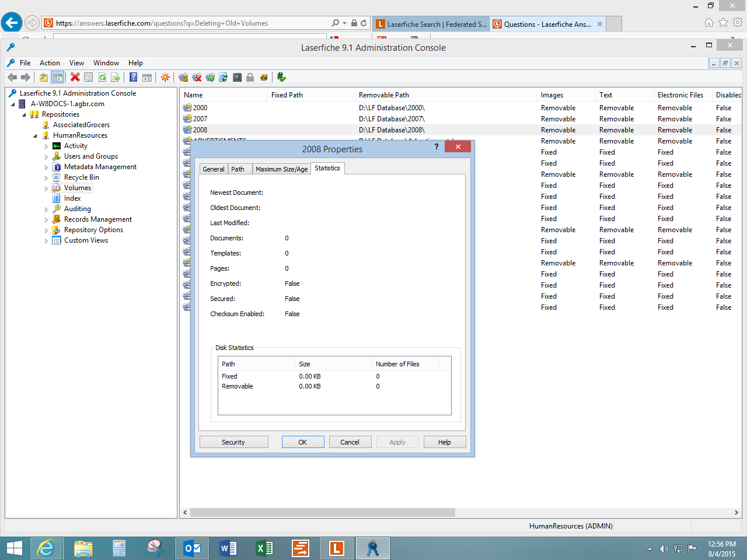The image size is (747, 560).
Task: Select the 2007 volume in the list
Action: 200,119
